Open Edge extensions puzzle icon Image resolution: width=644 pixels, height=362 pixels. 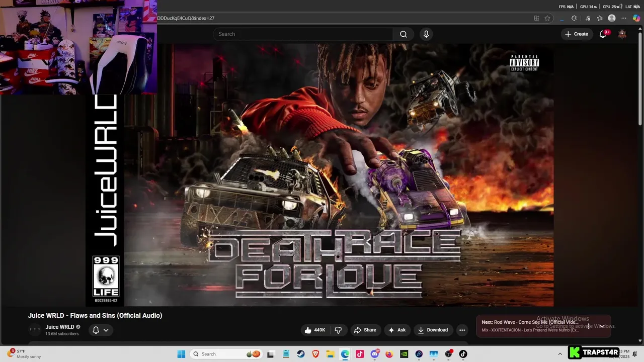(x=574, y=18)
